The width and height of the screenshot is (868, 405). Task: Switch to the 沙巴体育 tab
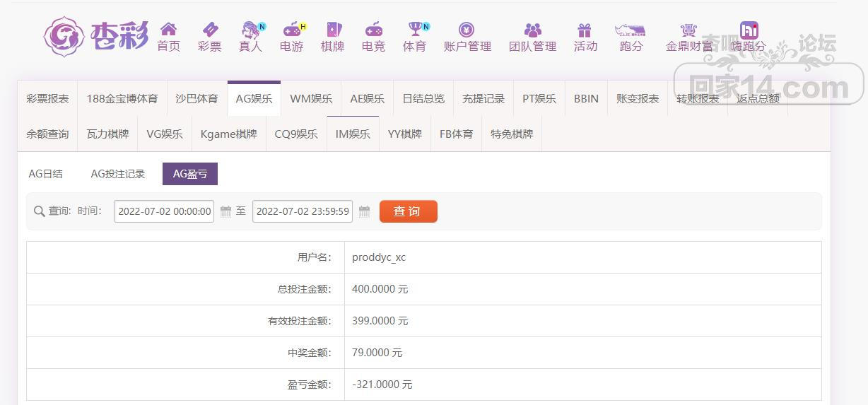(197, 99)
